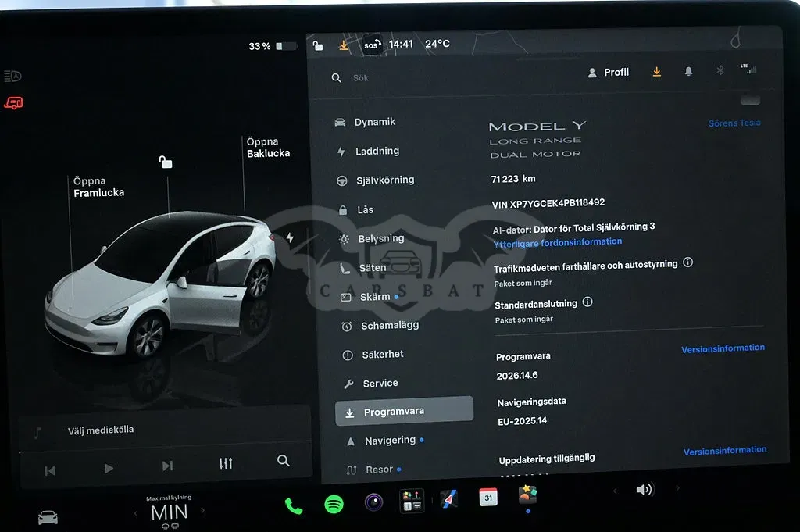Open Bluetooth settings icon

tap(720, 70)
